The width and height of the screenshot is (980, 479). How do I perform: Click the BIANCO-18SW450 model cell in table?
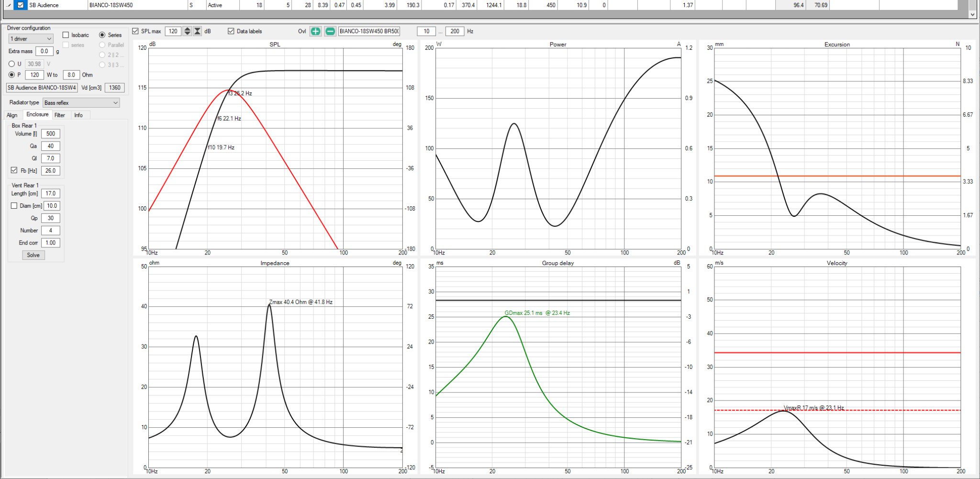[x=138, y=5]
